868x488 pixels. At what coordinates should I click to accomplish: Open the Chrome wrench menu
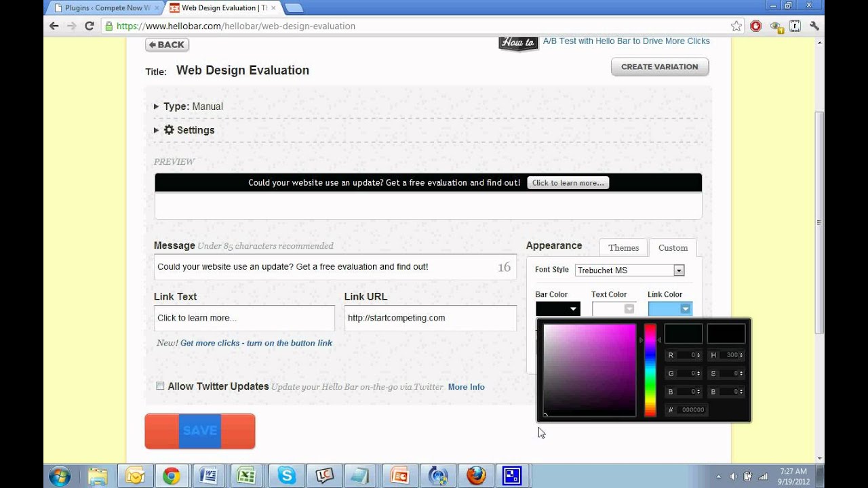814,26
